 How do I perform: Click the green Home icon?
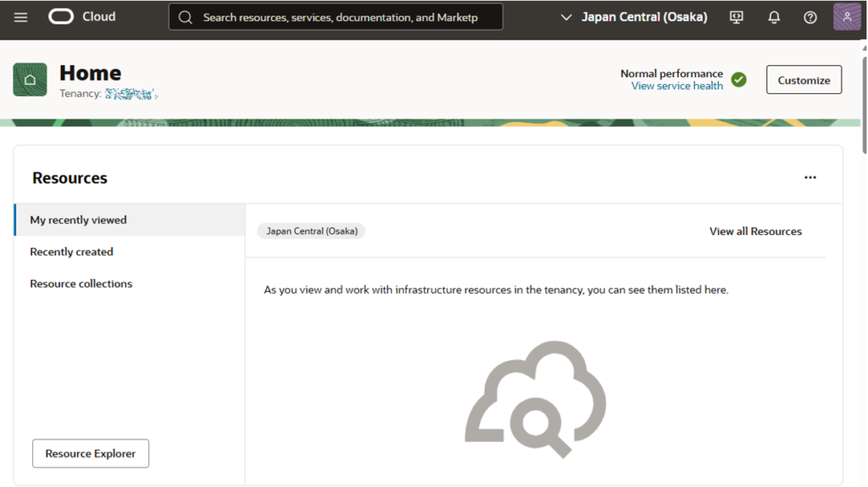[30, 80]
